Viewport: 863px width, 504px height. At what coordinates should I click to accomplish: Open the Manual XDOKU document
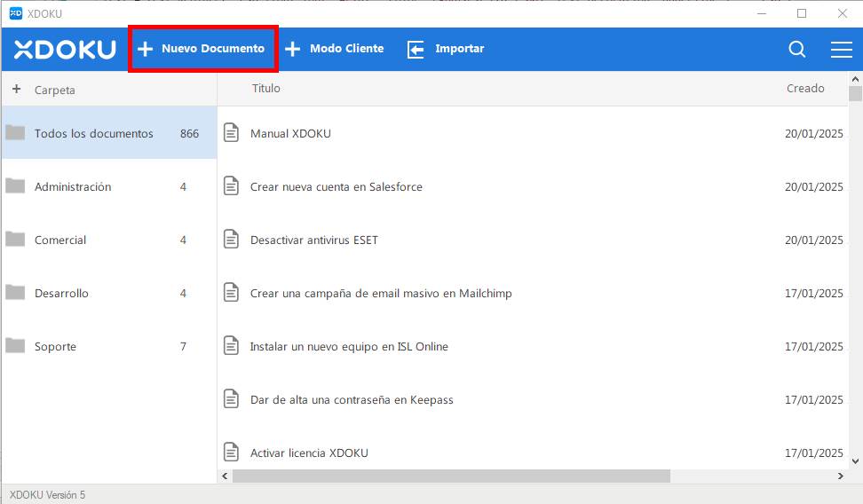(290, 134)
